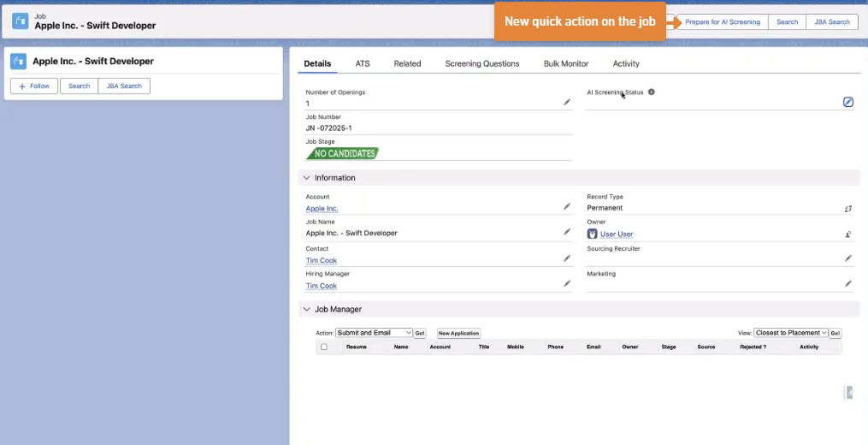Click pencil icon for Number of Openings
Viewport: 868px width, 445px height.
567,102
